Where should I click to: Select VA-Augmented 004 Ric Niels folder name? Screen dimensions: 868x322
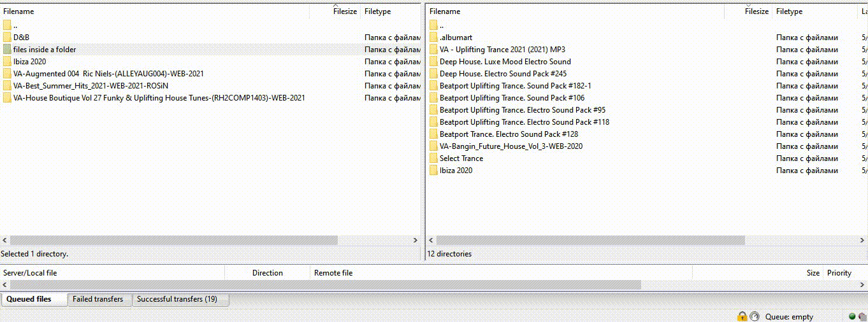[x=108, y=74]
